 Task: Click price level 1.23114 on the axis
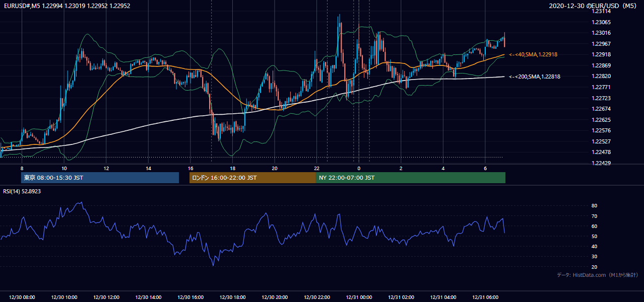(602, 11)
